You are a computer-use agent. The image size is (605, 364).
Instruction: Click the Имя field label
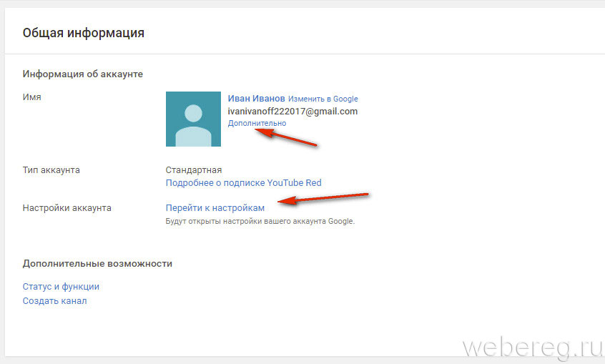[31, 97]
